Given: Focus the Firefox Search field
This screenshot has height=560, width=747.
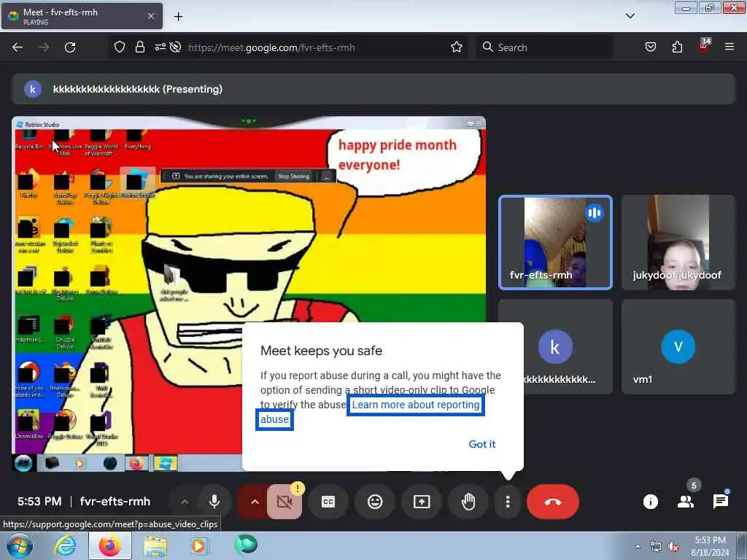Looking at the screenshot, I should (544, 47).
